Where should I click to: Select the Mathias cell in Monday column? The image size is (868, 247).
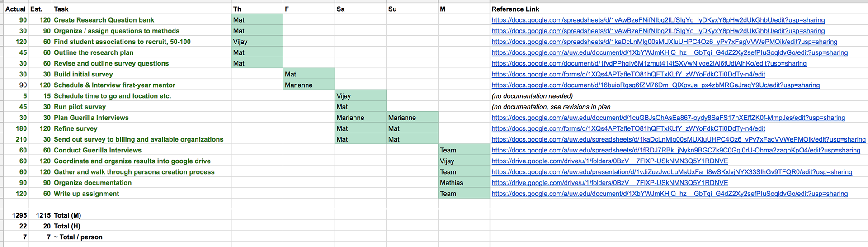pyautogui.click(x=463, y=183)
